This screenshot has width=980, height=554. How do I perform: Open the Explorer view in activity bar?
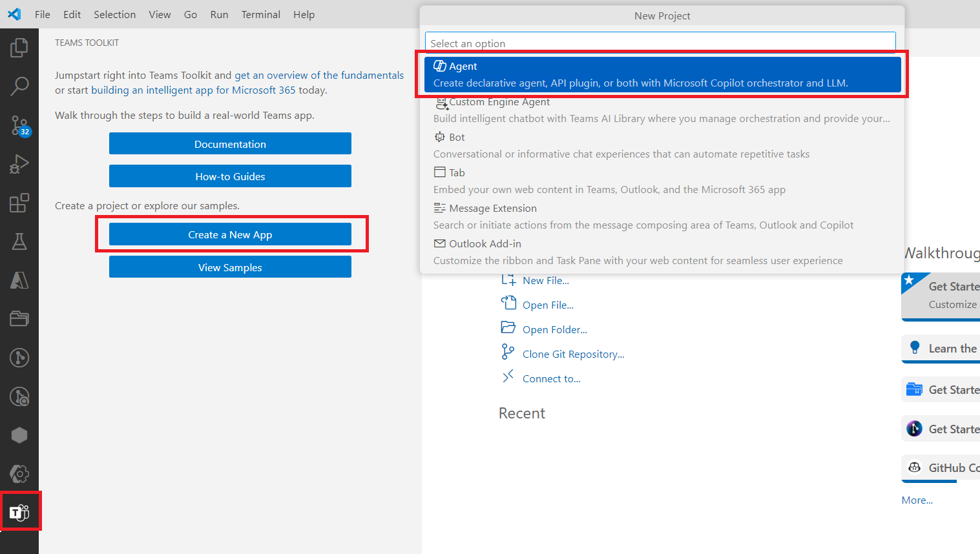pyautogui.click(x=19, y=47)
